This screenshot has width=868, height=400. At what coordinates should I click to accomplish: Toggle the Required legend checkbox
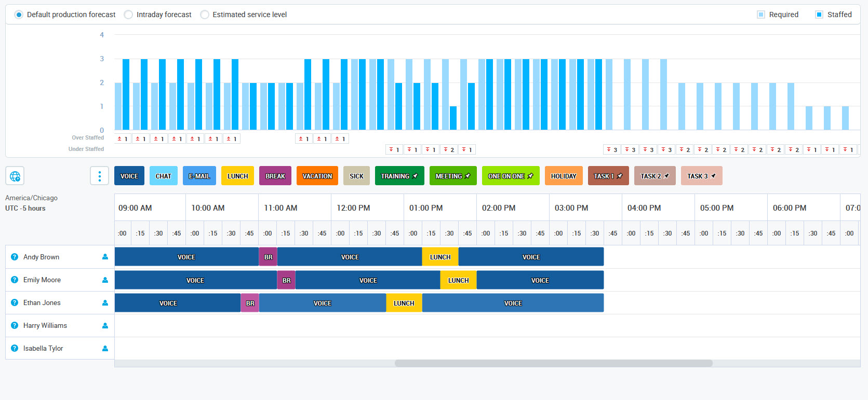pos(761,15)
